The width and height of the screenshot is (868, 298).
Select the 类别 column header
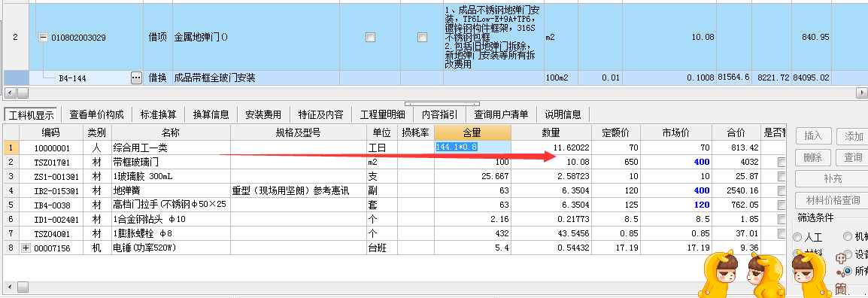(96, 133)
